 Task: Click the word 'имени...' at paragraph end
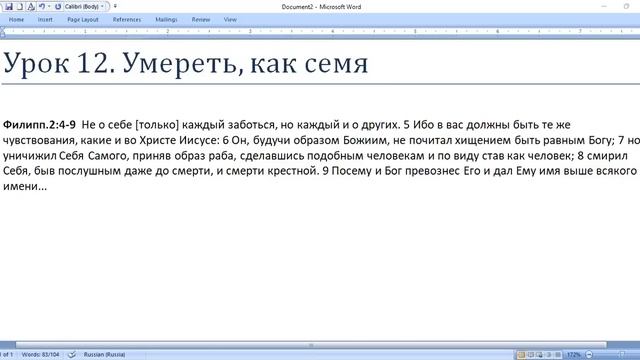coord(25,187)
